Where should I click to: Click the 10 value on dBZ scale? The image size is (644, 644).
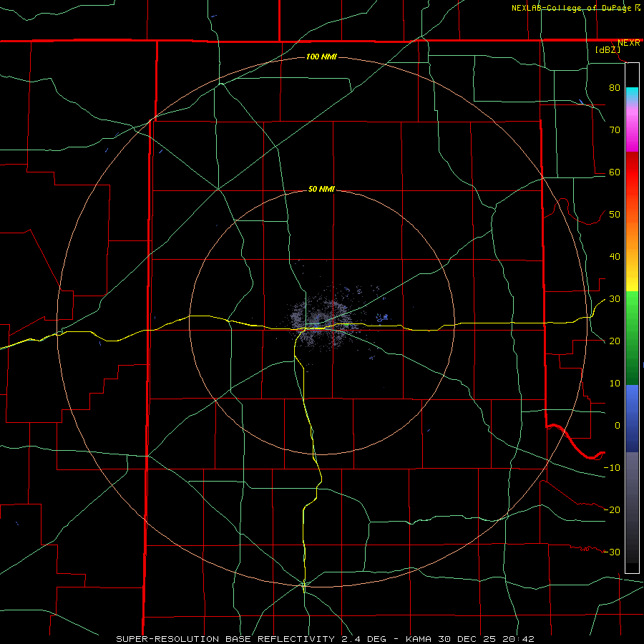click(615, 384)
